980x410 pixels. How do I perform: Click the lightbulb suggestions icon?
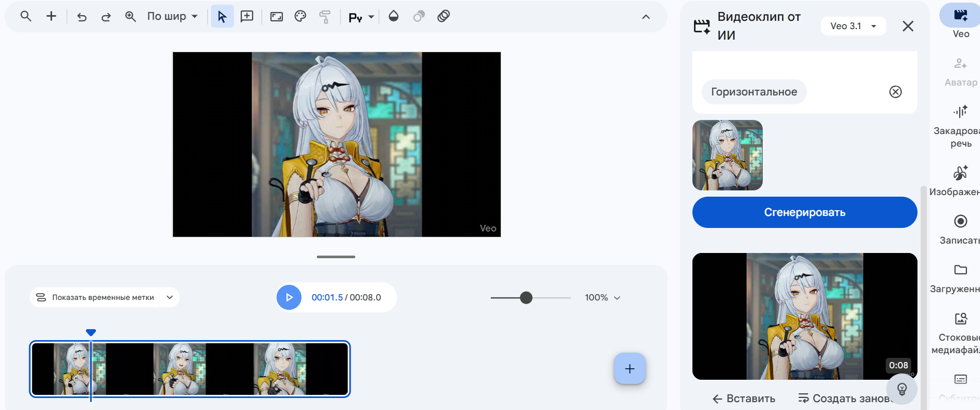902,389
